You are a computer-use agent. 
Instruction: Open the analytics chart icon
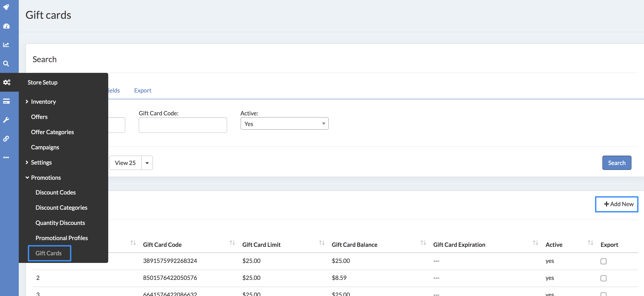[x=6, y=45]
